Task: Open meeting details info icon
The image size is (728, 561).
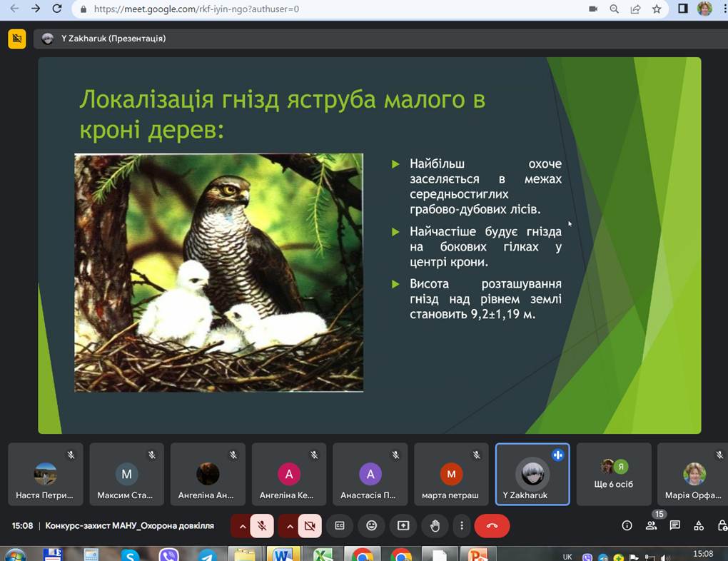Action: click(627, 525)
